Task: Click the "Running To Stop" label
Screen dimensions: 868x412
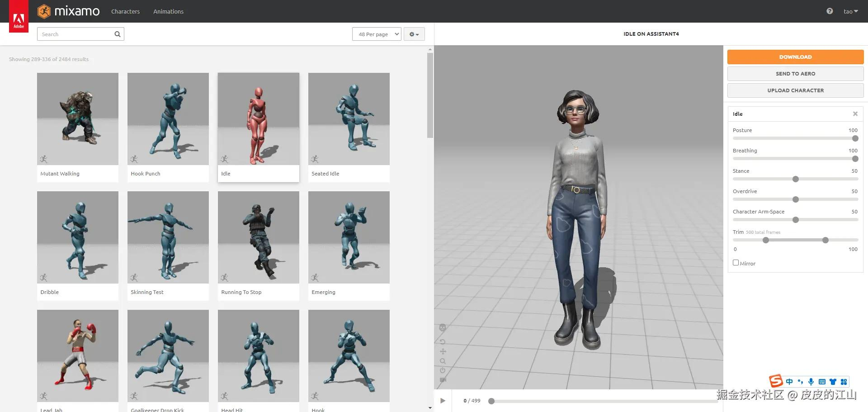Action: 241,292
